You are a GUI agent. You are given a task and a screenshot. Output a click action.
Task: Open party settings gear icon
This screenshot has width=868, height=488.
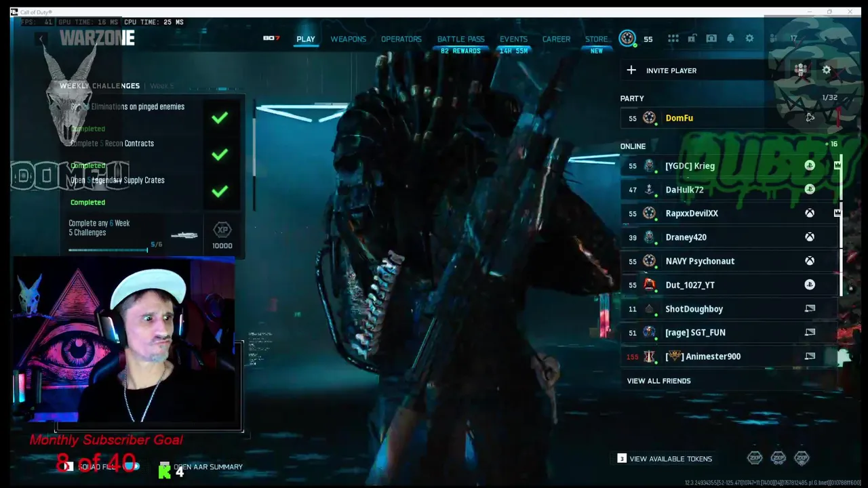click(826, 70)
